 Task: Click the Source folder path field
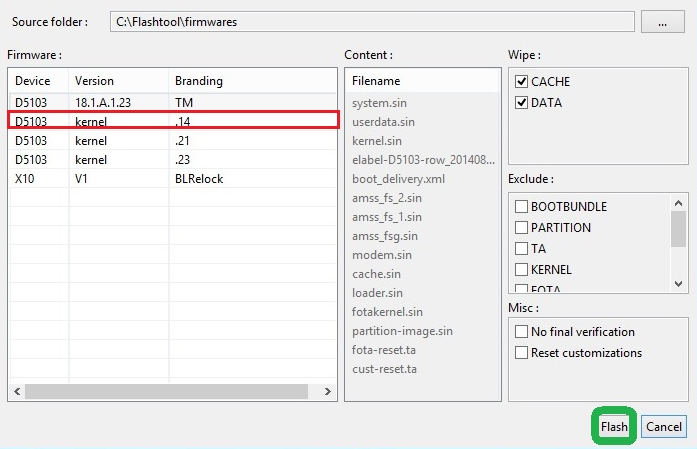pyautogui.click(x=368, y=21)
